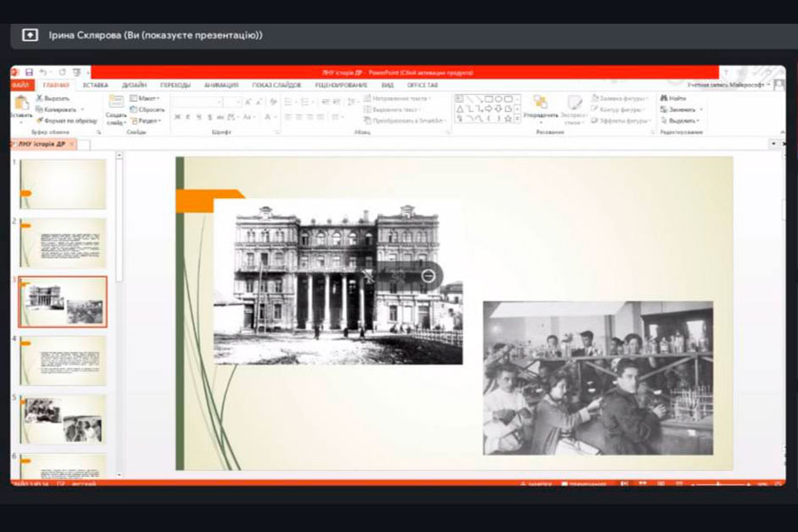Click the Replace (Заменить) button
The height and width of the screenshot is (532, 798).
[681, 109]
